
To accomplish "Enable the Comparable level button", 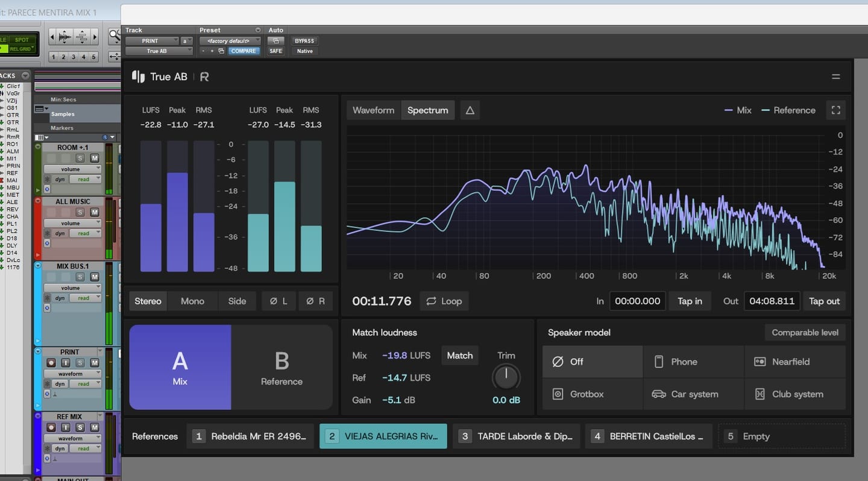I will click(805, 333).
